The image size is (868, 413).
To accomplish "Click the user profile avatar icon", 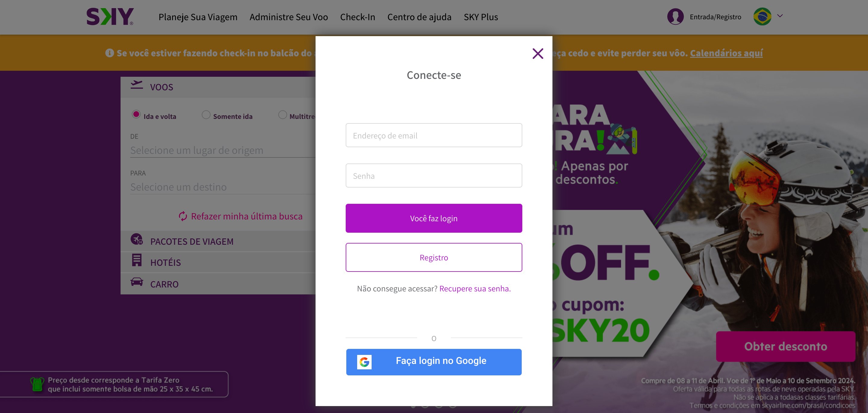I will 675,17.
